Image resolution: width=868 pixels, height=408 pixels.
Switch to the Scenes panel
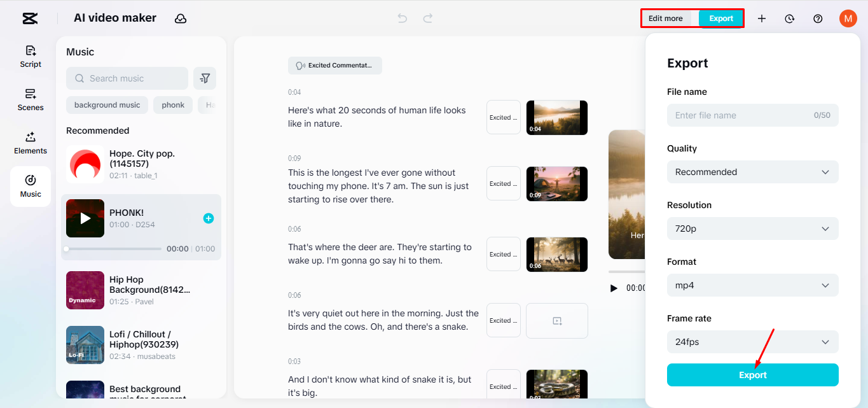coord(30,100)
